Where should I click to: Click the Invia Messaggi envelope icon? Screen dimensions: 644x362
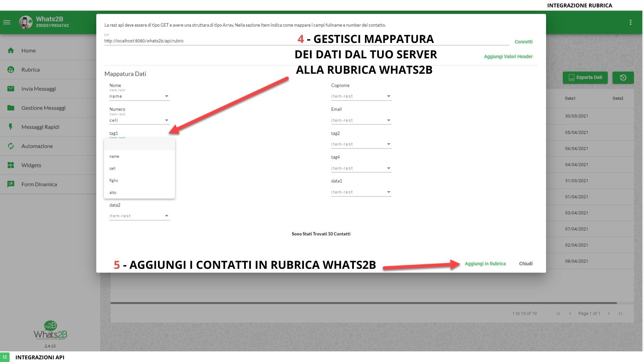[x=11, y=89]
